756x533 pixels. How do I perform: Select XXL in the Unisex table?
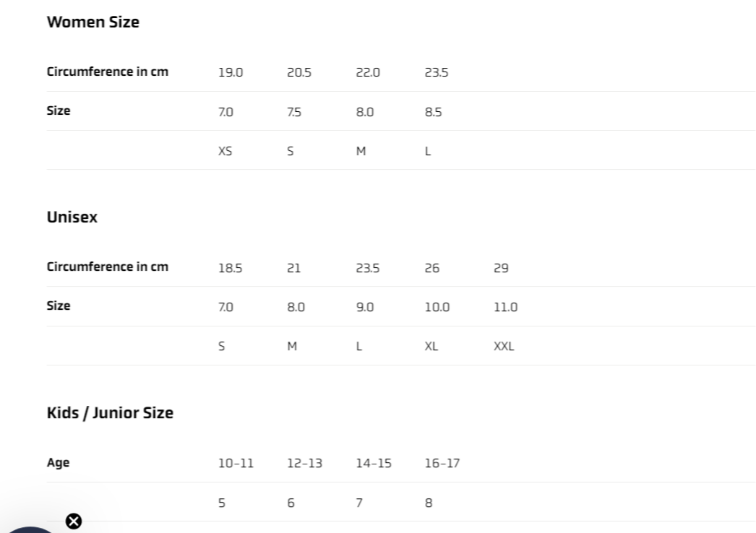(504, 347)
